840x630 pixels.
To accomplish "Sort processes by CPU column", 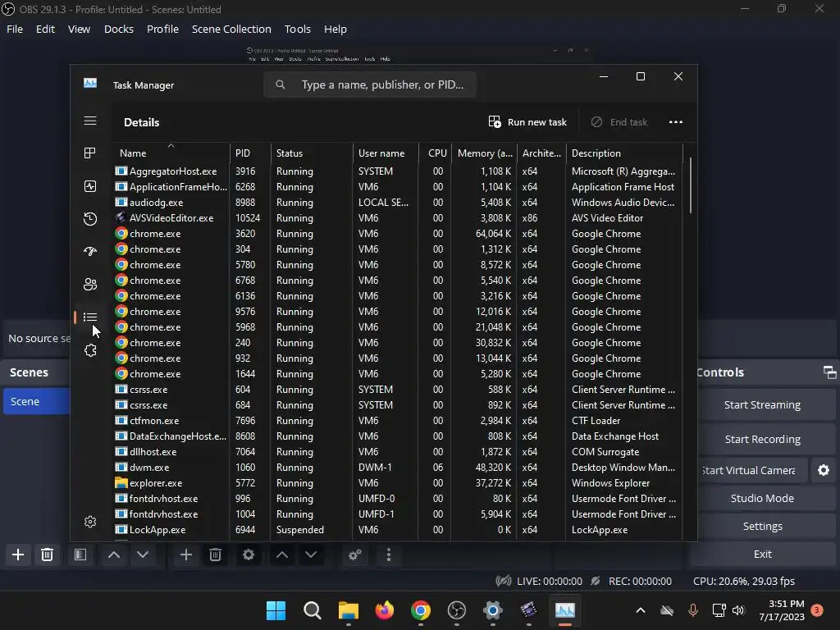I will click(435, 153).
